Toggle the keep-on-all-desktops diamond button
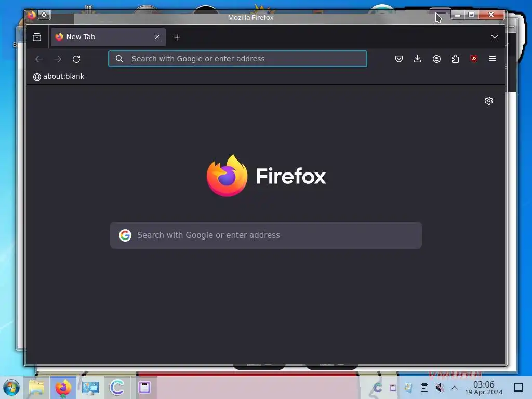Viewport: 532px width, 399px height. coord(44,15)
